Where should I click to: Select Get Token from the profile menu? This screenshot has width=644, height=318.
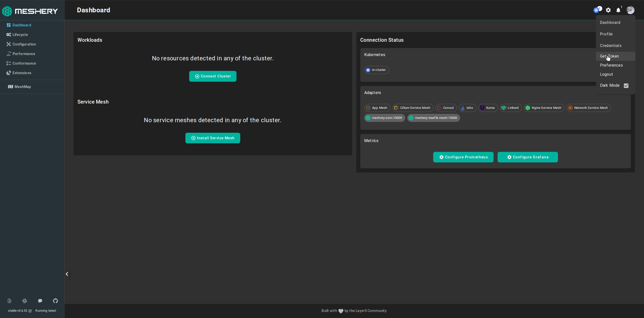[x=610, y=56]
